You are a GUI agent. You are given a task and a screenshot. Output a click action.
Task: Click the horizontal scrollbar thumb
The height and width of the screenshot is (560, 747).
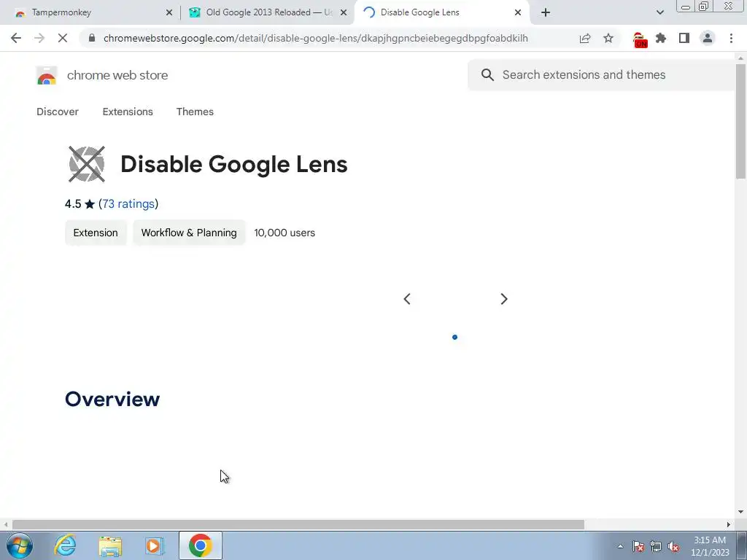point(298,524)
